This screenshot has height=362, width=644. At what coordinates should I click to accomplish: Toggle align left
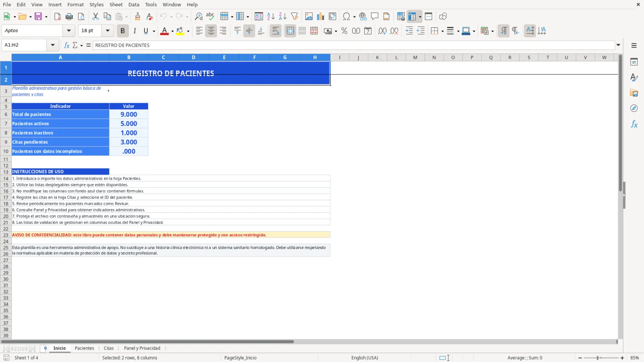click(x=199, y=31)
